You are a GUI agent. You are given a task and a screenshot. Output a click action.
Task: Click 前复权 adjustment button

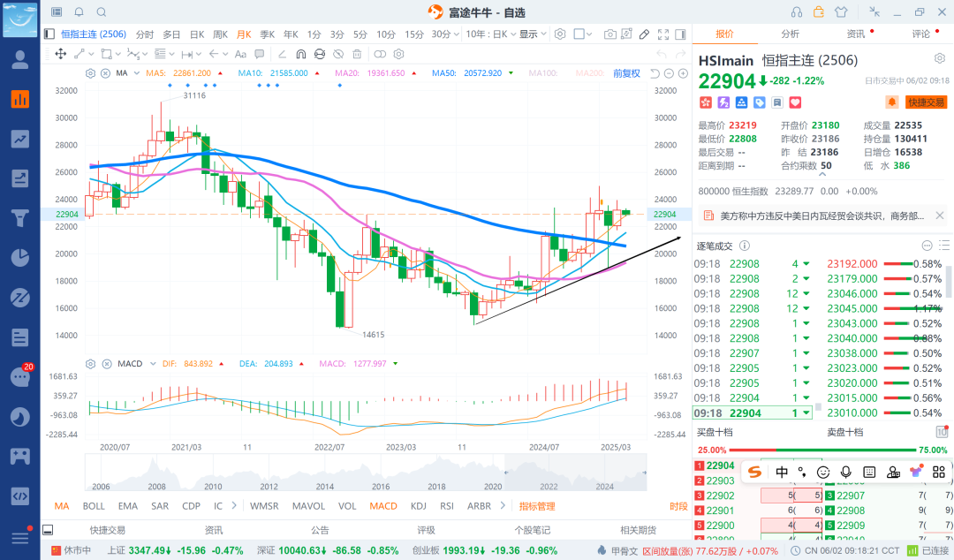626,73
